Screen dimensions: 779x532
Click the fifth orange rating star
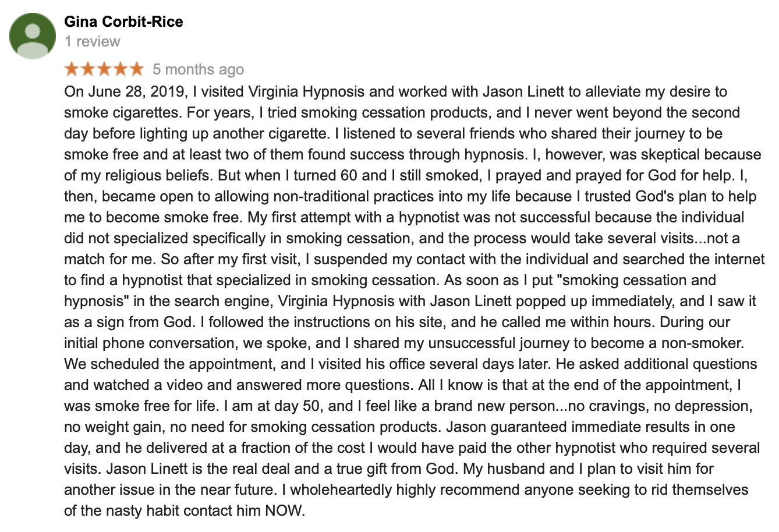tap(137, 69)
